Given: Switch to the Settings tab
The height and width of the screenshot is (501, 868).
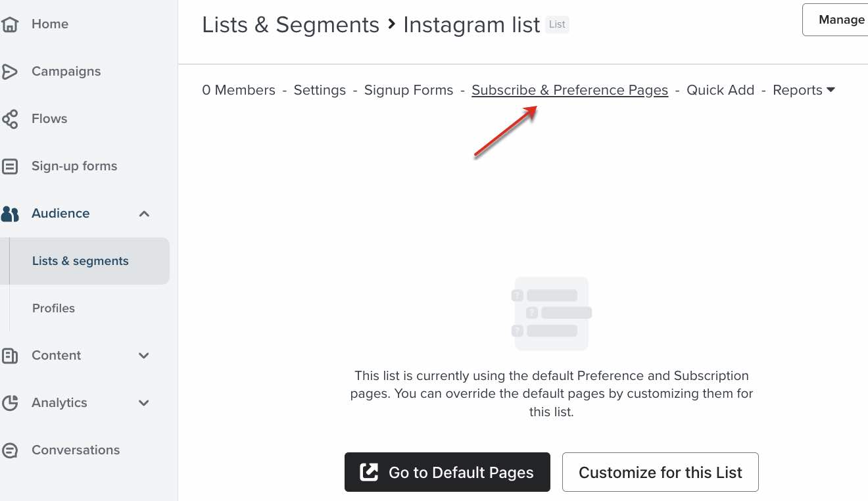Looking at the screenshot, I should tap(320, 90).
